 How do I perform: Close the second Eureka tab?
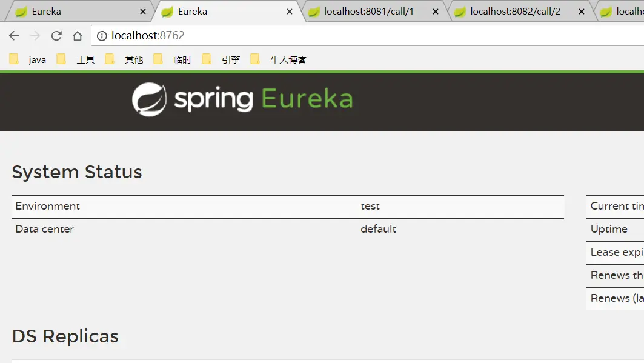(x=290, y=12)
